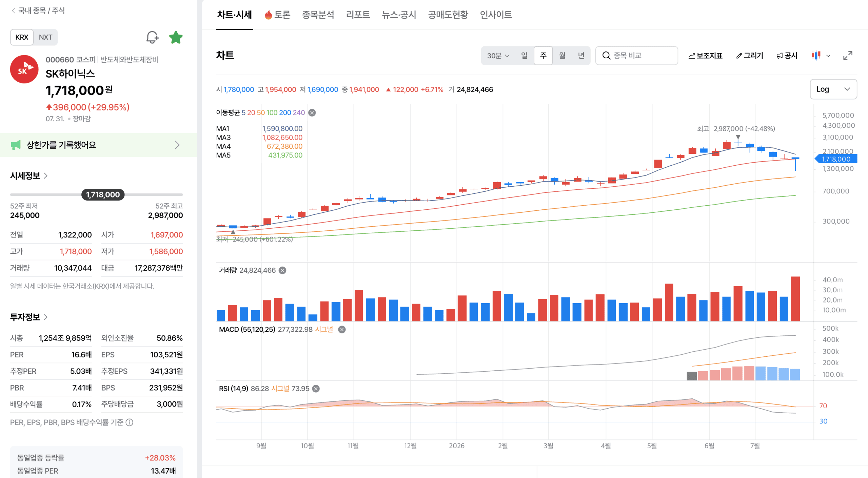Expand the 상한가를 기록했어요 banner

click(x=98, y=145)
